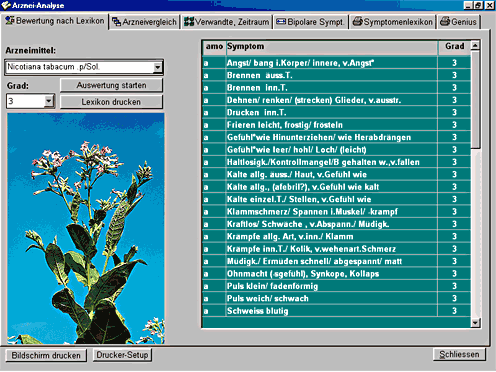This screenshot has width=496, height=372.
Task: Minimize the Arznei-Analyse window
Action: pyautogui.click(x=468, y=5)
